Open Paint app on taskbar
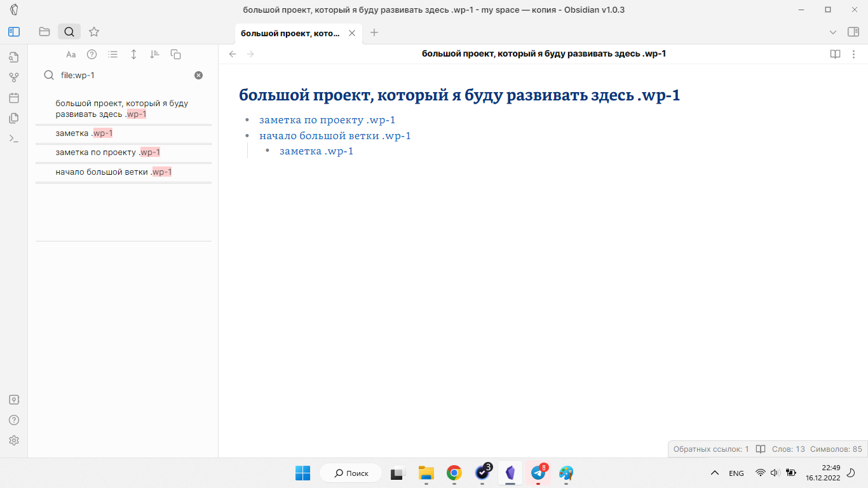 [x=566, y=473]
